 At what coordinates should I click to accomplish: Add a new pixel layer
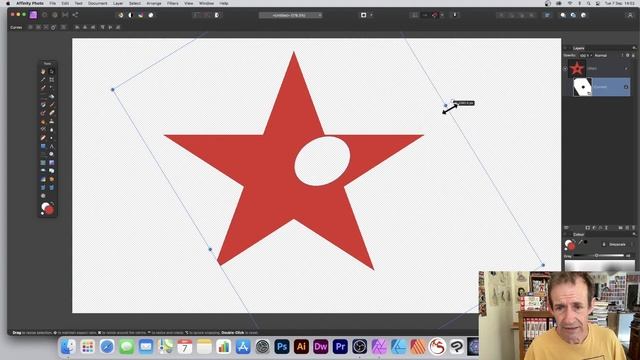[627, 228]
